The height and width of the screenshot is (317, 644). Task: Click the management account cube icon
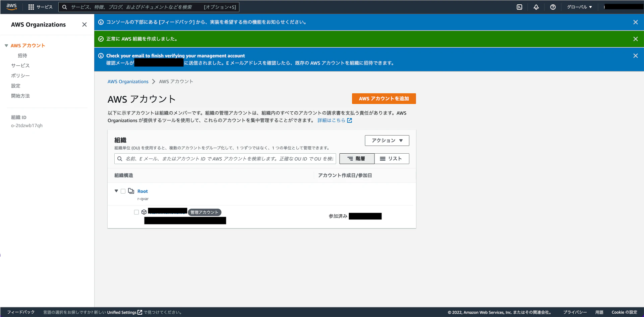point(144,212)
